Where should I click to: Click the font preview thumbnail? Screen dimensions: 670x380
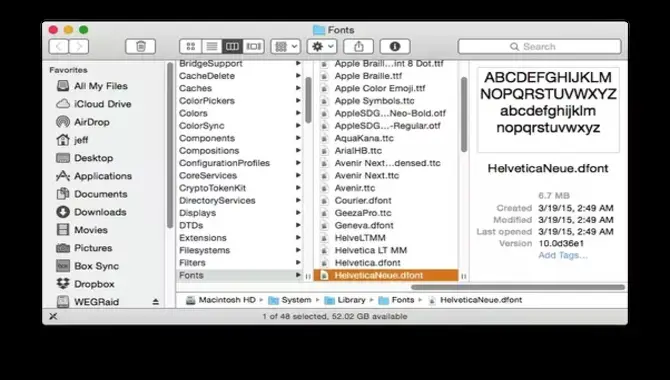pyautogui.click(x=548, y=109)
